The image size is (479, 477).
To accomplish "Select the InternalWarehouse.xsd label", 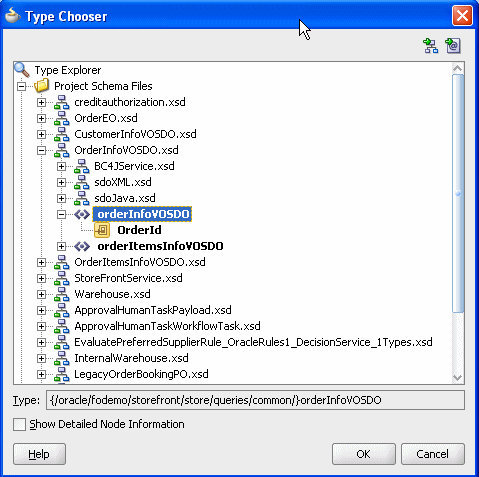I will (131, 358).
